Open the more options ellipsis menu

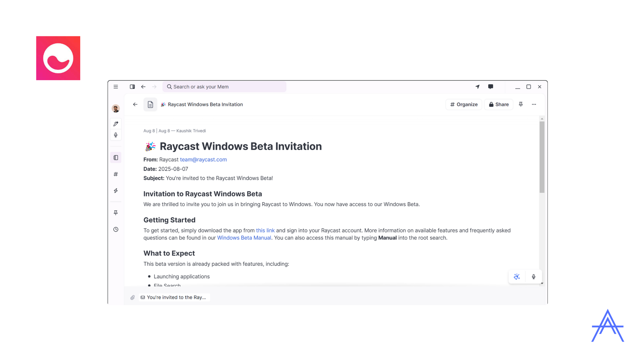tap(534, 104)
